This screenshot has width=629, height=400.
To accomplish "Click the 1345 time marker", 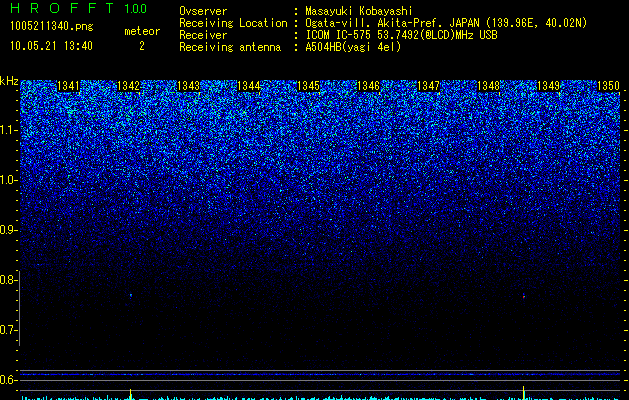I will (308, 86).
